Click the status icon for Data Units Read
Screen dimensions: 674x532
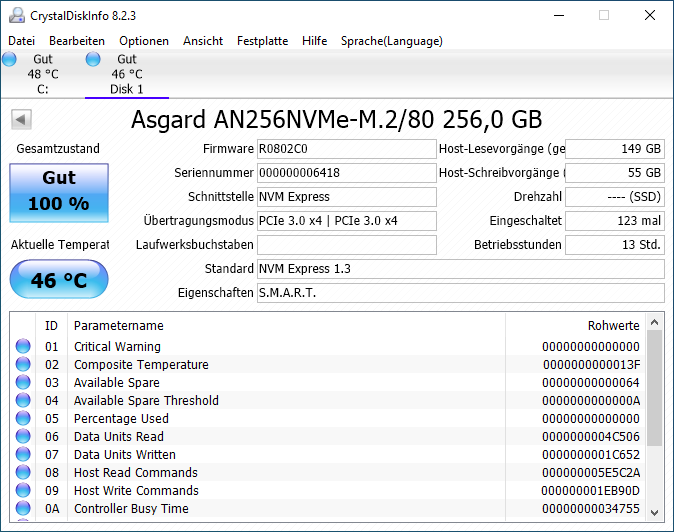point(23,436)
